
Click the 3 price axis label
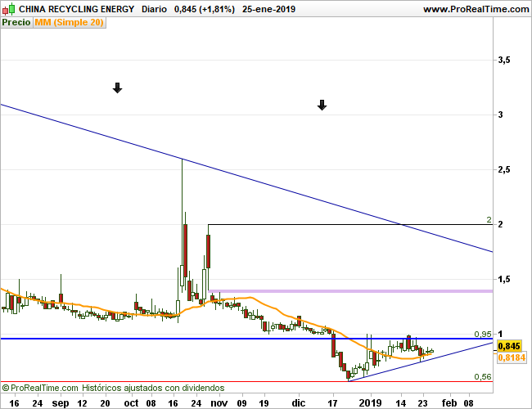coord(500,115)
